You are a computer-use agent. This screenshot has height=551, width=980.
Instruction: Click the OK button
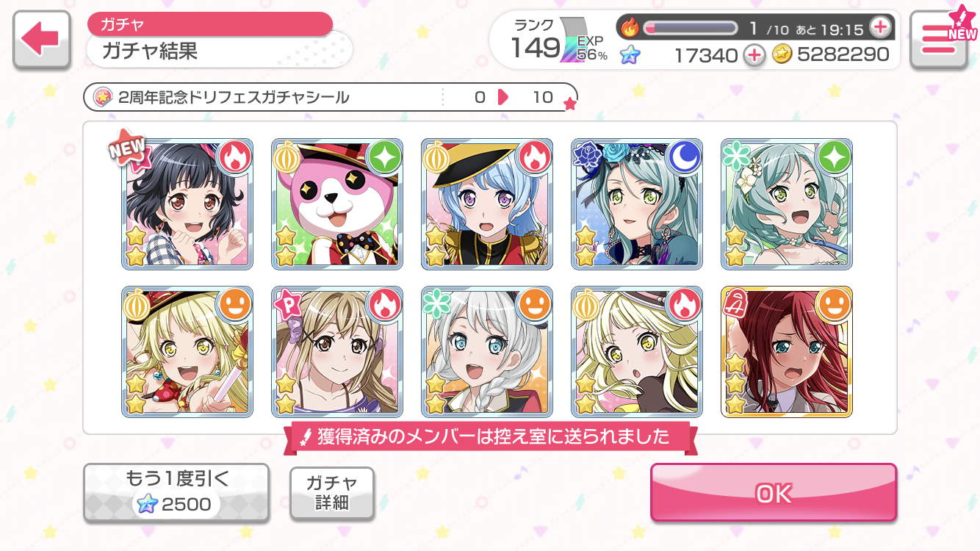click(774, 492)
